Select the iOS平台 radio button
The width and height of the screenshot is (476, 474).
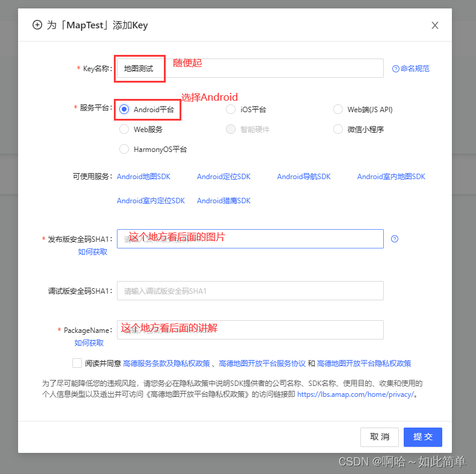click(231, 109)
